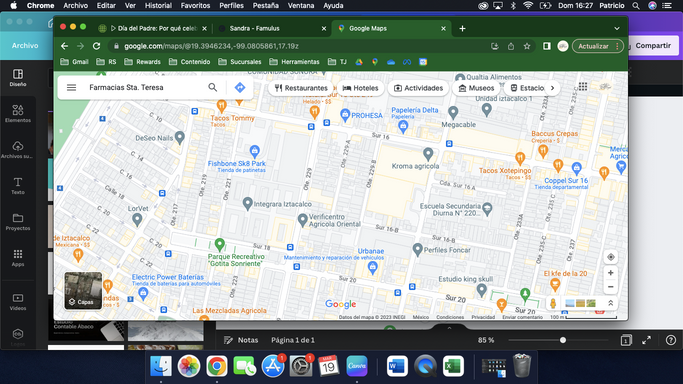Screen dimensions: 683x384
Task: Toggle Chrome side panel
Action: (x=547, y=46)
